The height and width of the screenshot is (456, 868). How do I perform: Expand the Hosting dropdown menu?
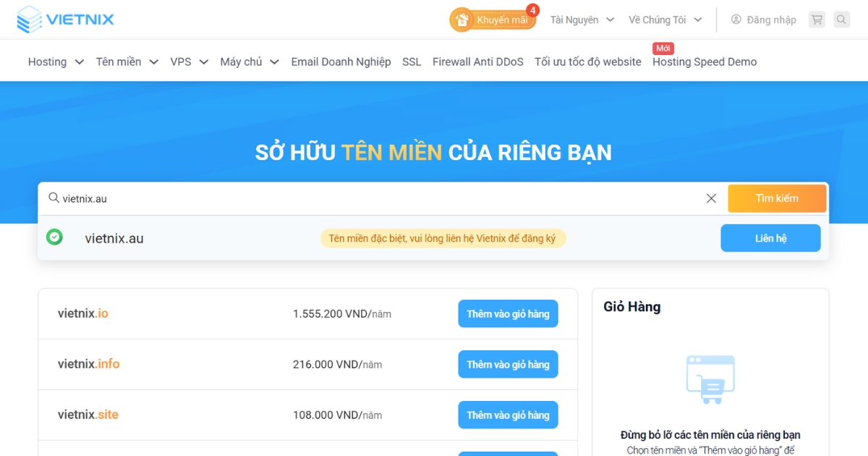(x=48, y=62)
